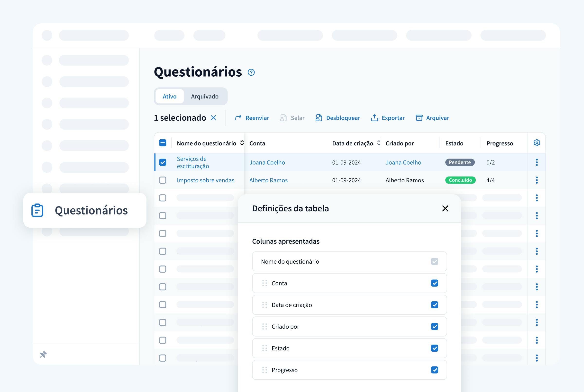Toggle the Estado column checkbox
584x392 pixels.
point(434,348)
